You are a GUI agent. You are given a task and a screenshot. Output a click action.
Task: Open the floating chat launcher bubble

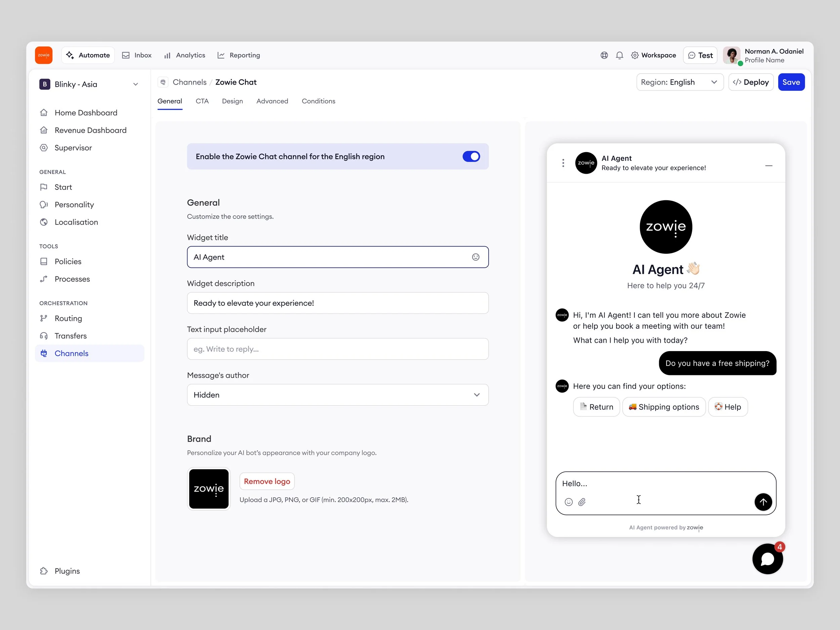767,559
